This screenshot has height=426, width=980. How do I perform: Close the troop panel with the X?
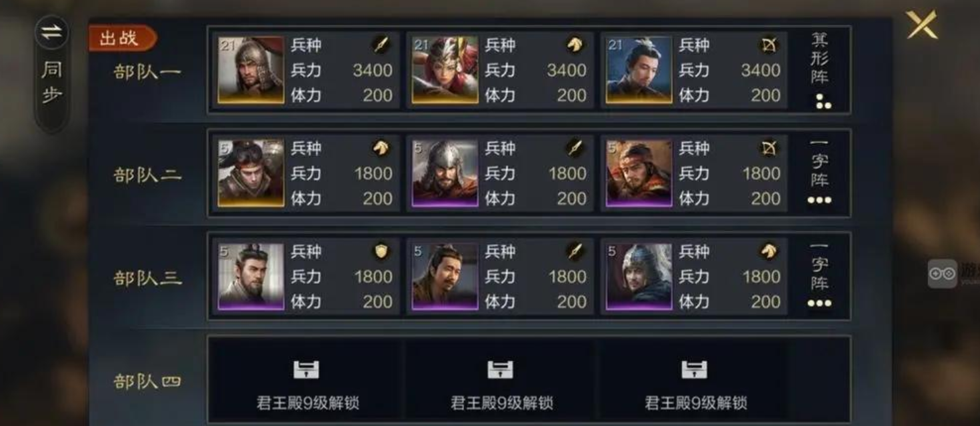pos(922,25)
